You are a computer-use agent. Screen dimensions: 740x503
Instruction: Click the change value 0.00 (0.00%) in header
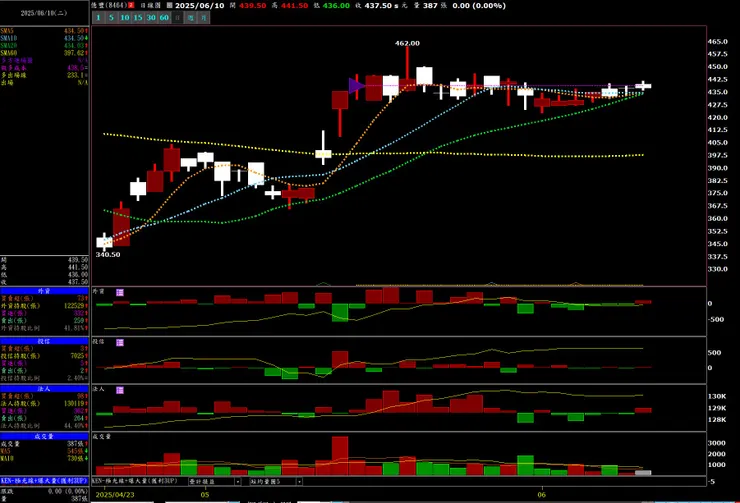479,6
